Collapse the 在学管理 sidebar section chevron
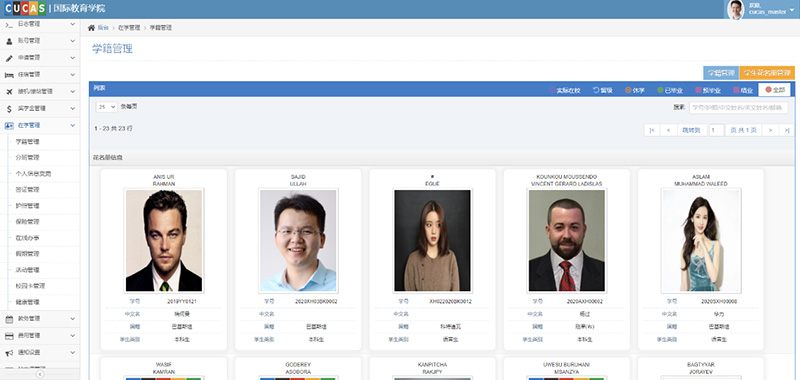 (72, 125)
